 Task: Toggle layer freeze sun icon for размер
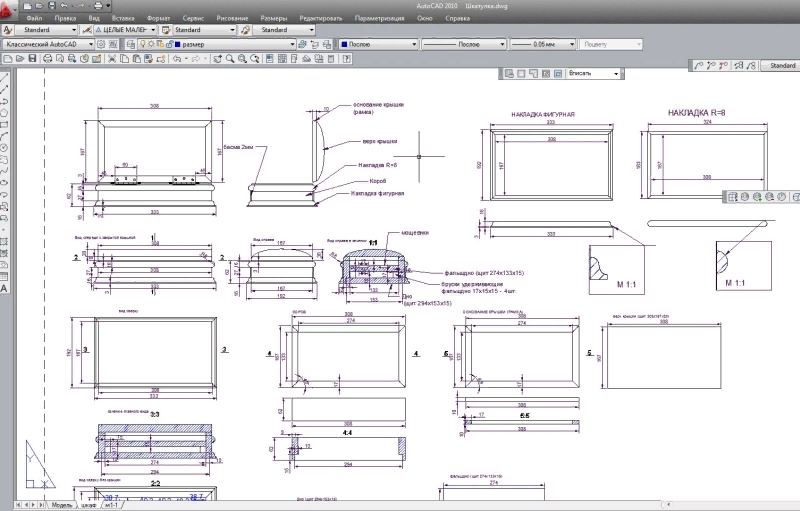click(x=151, y=44)
